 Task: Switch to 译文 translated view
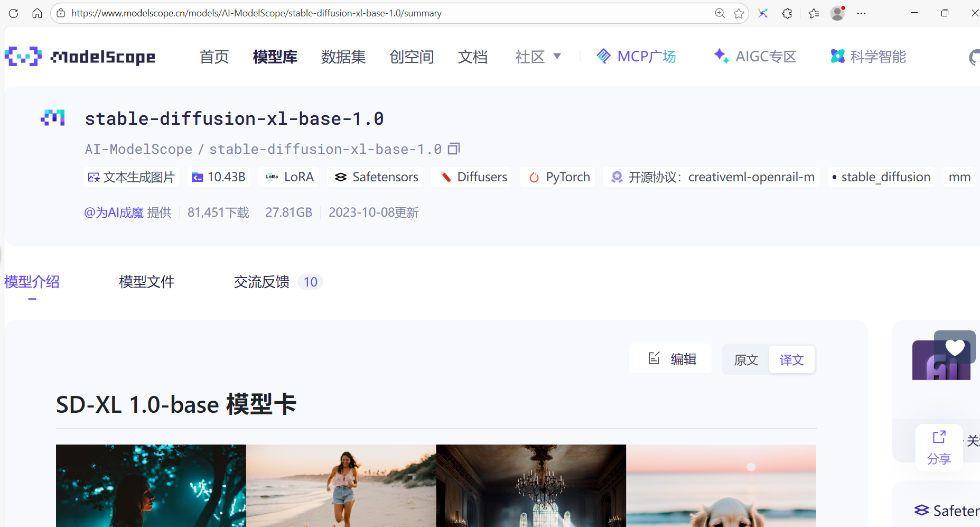click(791, 360)
